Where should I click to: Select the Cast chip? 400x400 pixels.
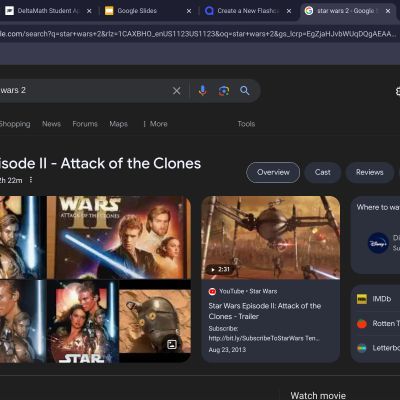(x=322, y=172)
